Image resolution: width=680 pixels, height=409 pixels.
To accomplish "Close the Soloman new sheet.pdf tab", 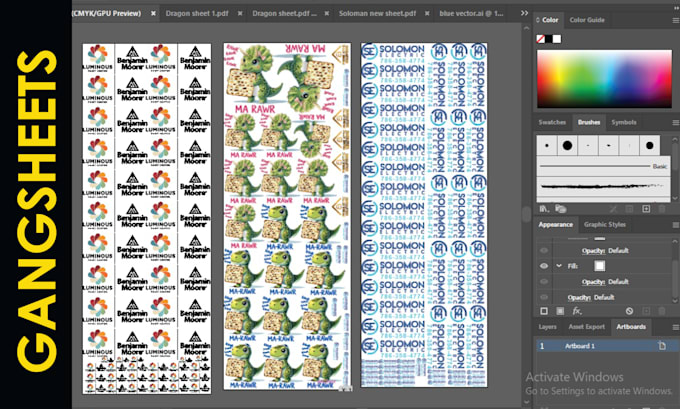I will pos(427,13).
